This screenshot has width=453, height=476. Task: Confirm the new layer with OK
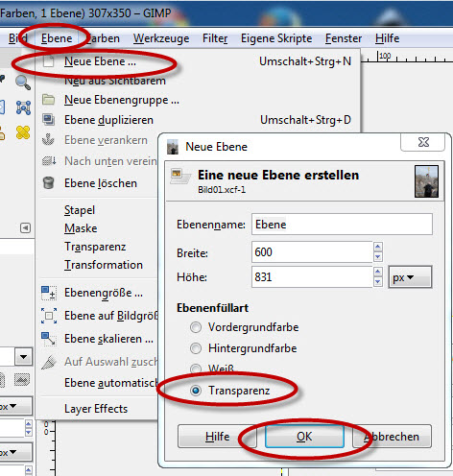[304, 437]
